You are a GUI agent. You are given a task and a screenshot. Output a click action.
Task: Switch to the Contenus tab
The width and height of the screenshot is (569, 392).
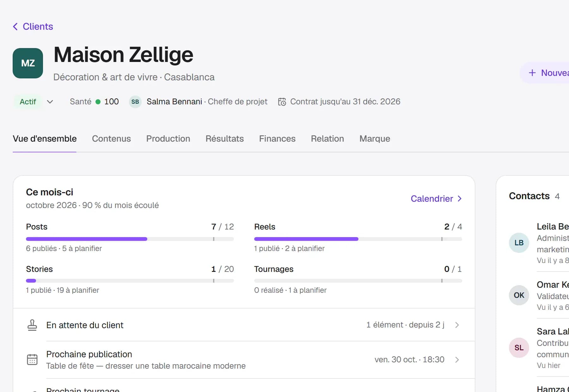pos(111,139)
